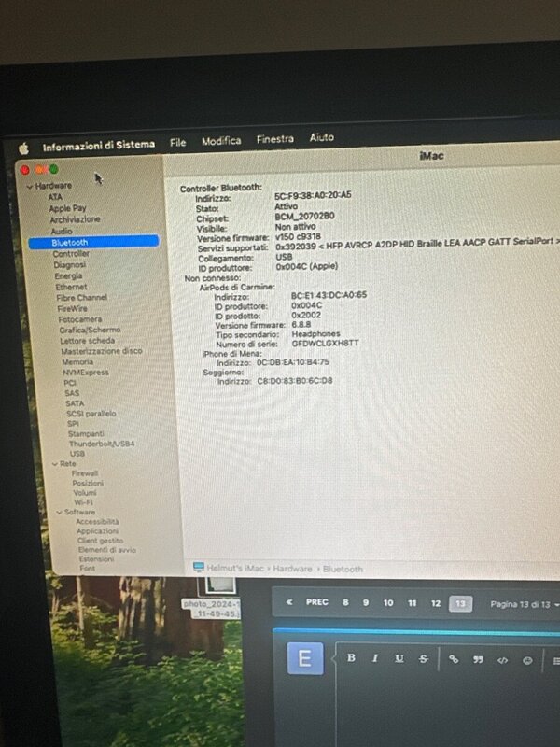Toggle underline formatting in the forum editor

[399, 659]
